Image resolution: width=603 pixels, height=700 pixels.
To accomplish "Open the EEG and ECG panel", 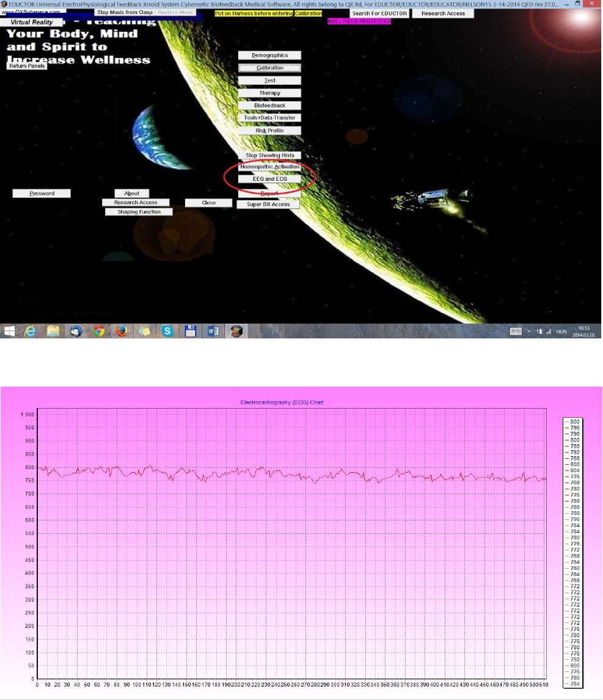I will click(270, 179).
